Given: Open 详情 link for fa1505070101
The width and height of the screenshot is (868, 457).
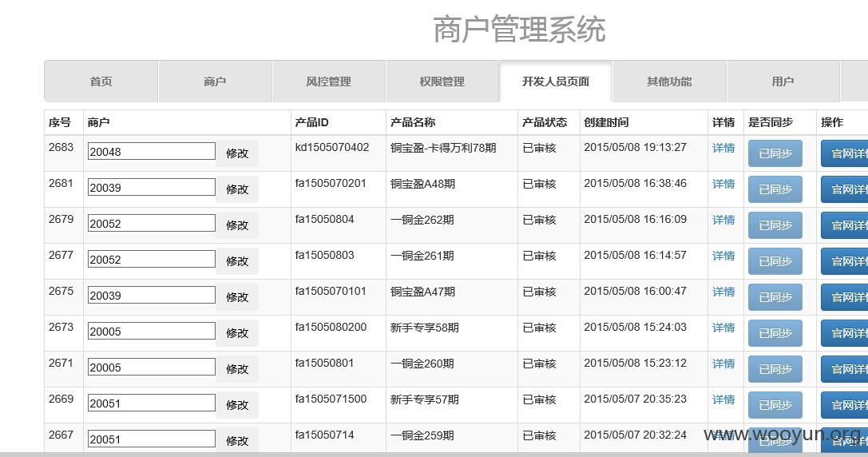Looking at the screenshot, I should [x=723, y=292].
